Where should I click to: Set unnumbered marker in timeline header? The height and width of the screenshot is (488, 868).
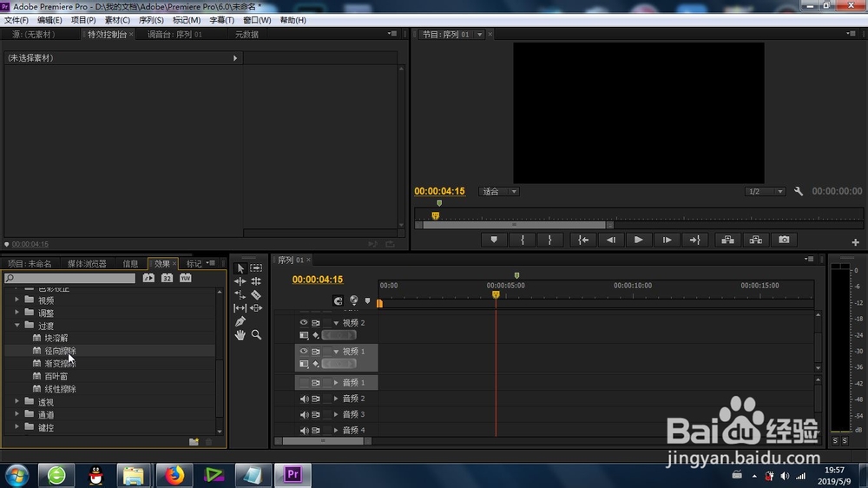(x=367, y=300)
